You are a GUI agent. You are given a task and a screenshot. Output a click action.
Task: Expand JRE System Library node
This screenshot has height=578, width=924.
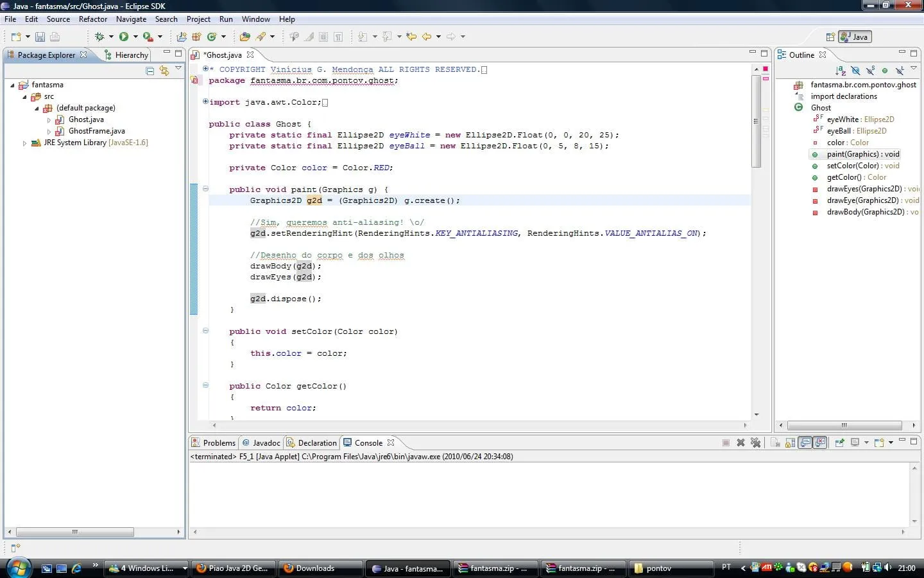24,143
